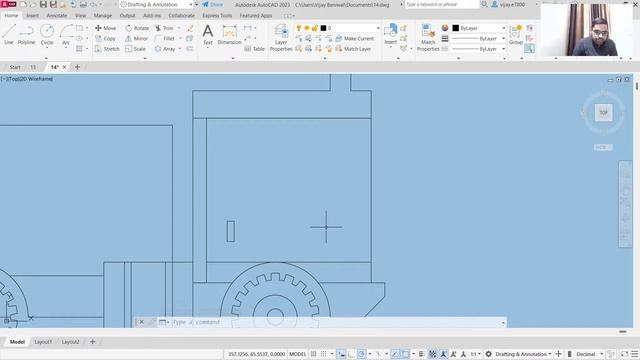
Task: Activate the Mirror command
Action: point(136,38)
